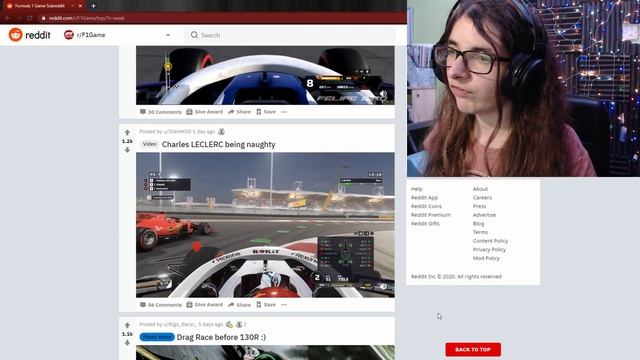This screenshot has height=360, width=640.
Task: Open the top post video thumbnail
Action: [265, 75]
